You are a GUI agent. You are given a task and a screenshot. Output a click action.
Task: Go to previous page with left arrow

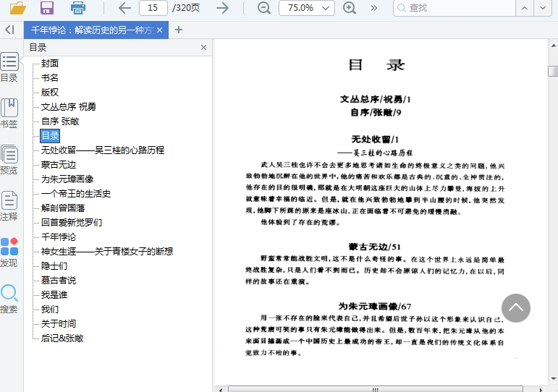tap(124, 8)
